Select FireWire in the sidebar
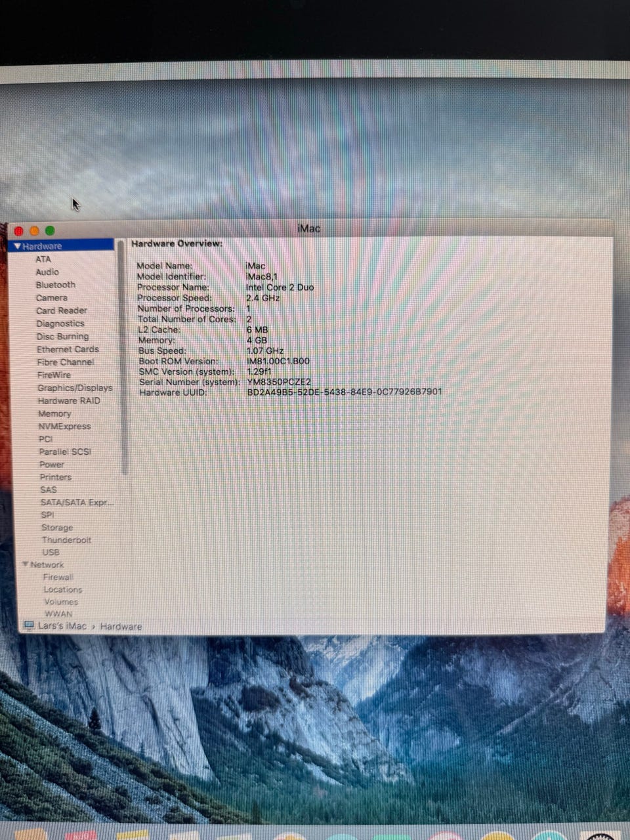The height and width of the screenshot is (840, 630). tap(54, 375)
